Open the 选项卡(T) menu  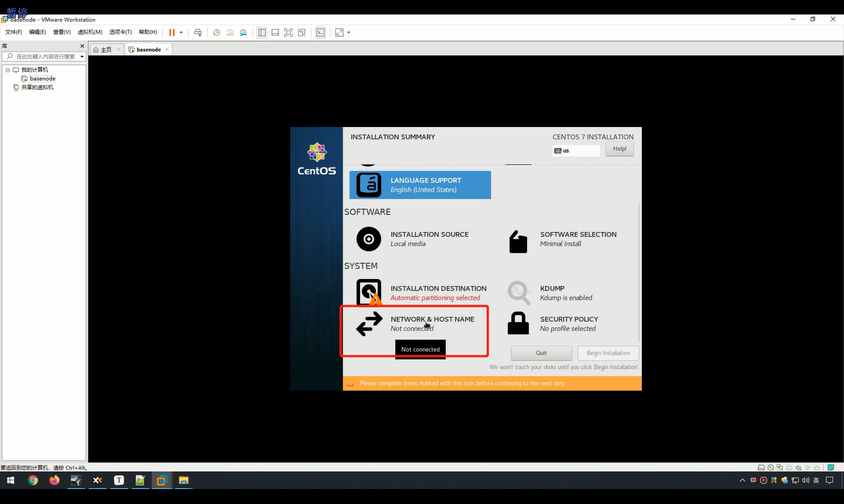(120, 32)
